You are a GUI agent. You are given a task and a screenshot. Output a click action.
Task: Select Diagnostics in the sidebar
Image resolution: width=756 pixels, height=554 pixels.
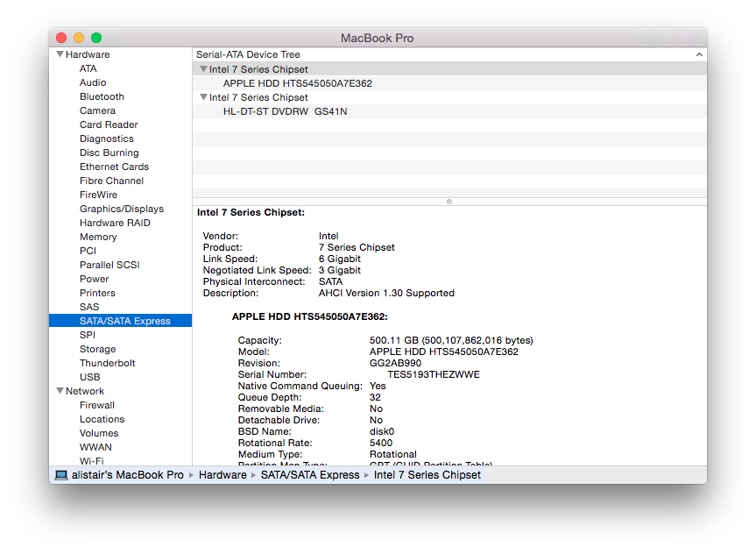(107, 138)
